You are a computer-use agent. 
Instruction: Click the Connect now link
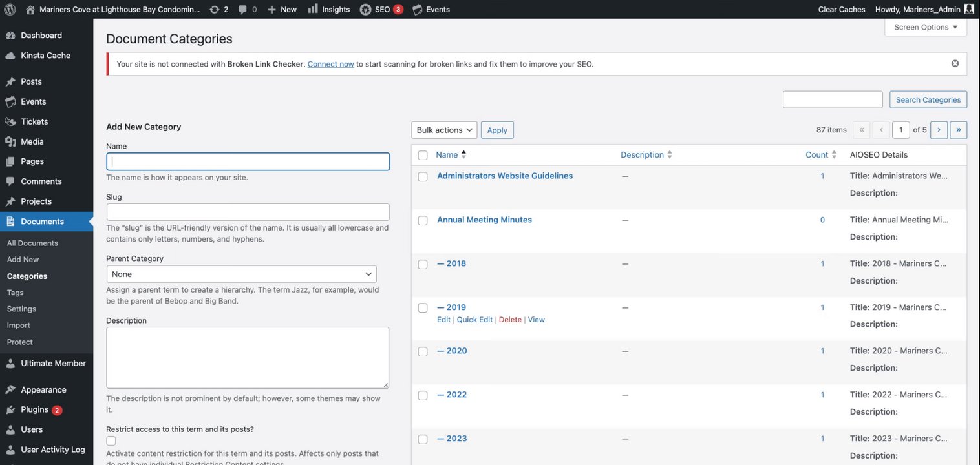[330, 64]
